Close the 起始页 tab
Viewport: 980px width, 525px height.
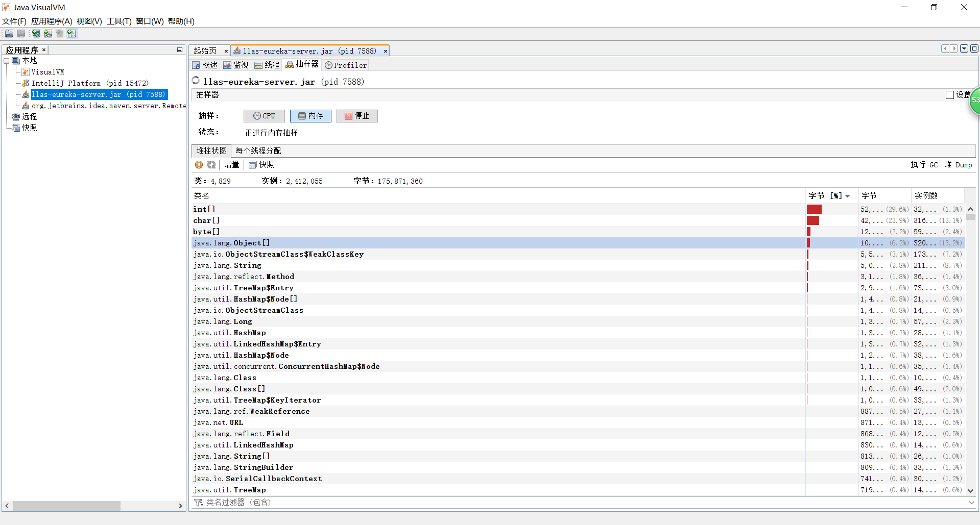226,51
